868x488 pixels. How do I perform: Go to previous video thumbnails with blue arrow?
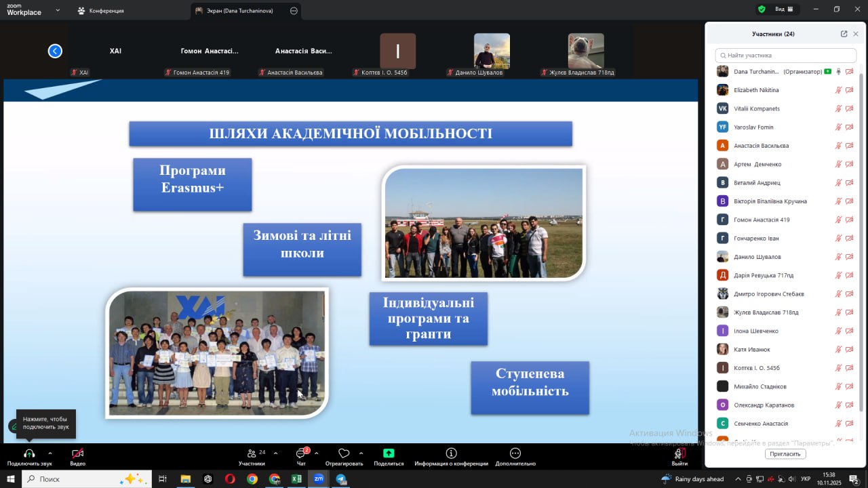[x=55, y=51]
